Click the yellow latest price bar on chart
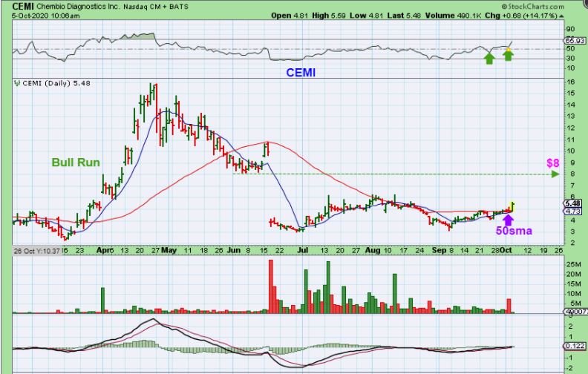The width and height of the screenshot is (588, 374). [512, 207]
